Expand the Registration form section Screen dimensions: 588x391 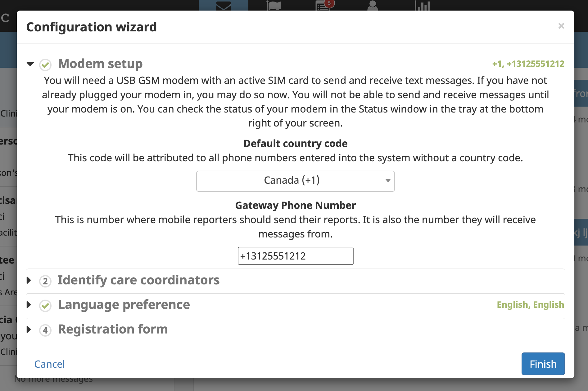click(x=29, y=329)
